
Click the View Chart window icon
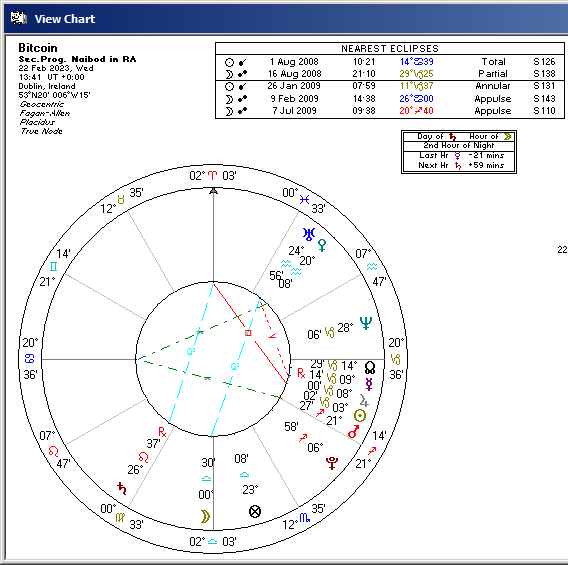click(18, 18)
